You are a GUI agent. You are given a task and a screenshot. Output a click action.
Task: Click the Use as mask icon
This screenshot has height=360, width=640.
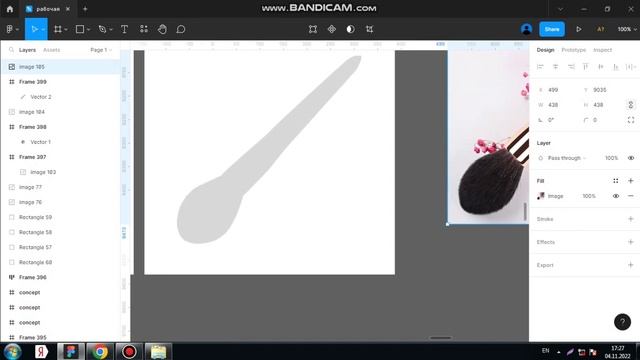pos(351,29)
